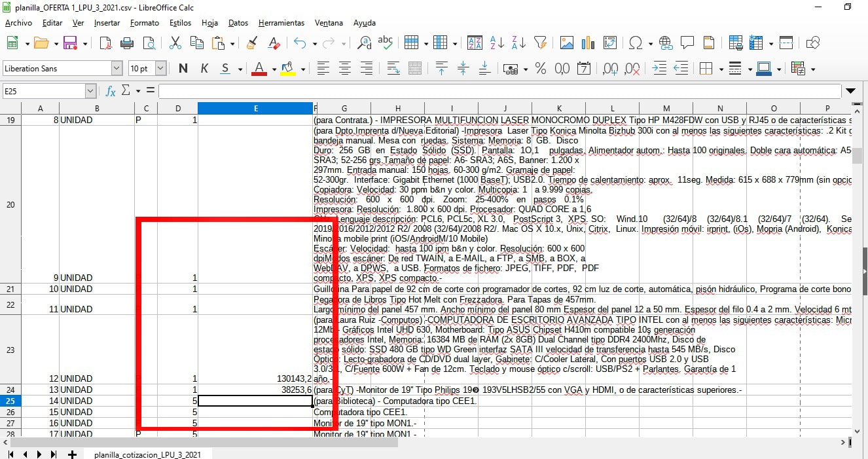Viewport: 868px width, 459px height.
Task: Format cell as date
Action: coord(584,68)
